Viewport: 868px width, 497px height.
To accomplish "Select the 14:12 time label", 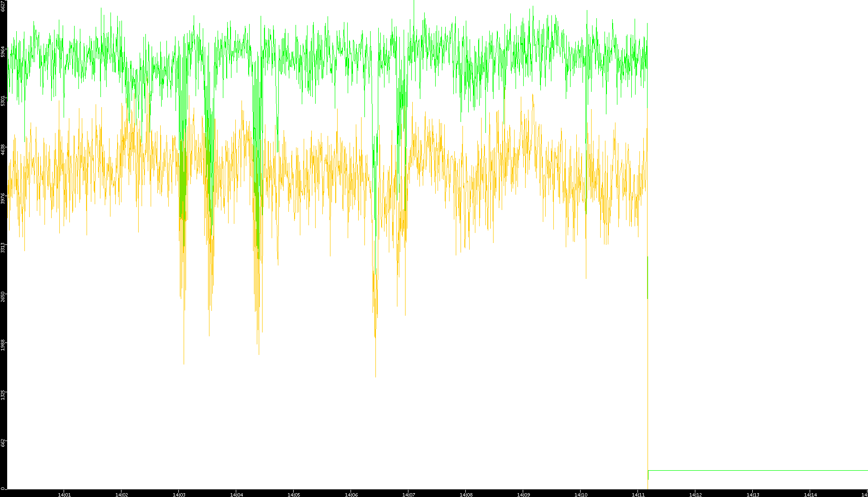I will click(x=695, y=495).
